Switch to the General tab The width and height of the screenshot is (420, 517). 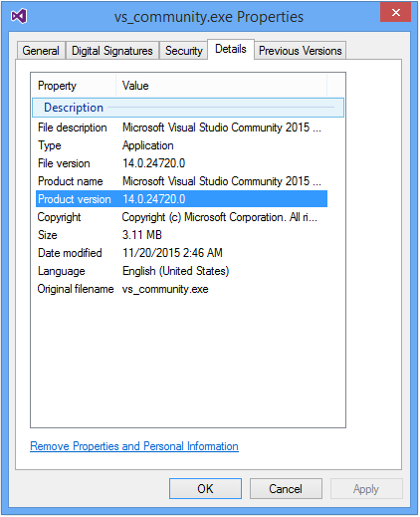41,51
